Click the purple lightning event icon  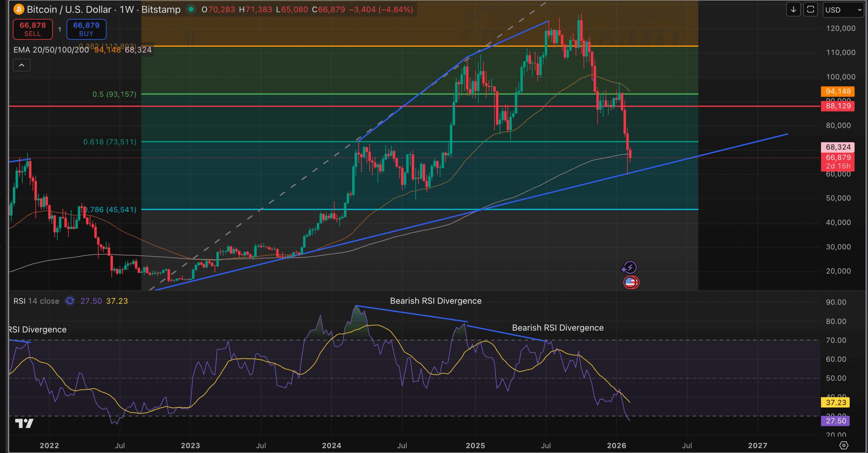pos(630,268)
